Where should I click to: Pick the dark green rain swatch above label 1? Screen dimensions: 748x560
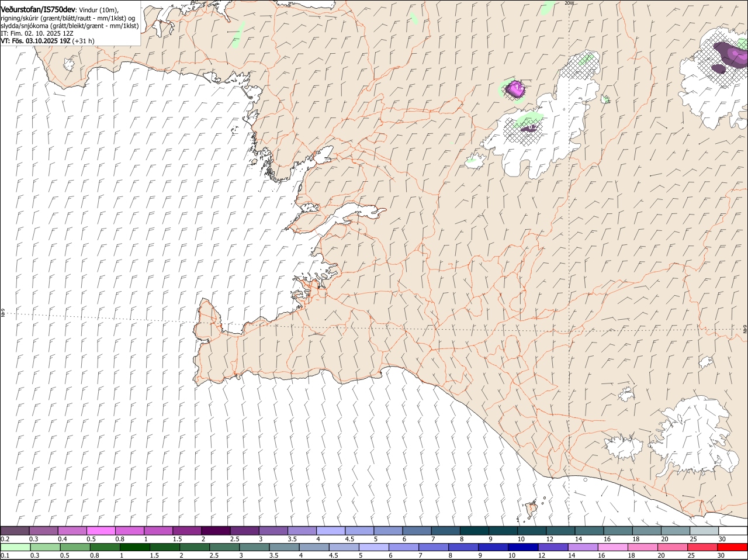[x=135, y=547]
